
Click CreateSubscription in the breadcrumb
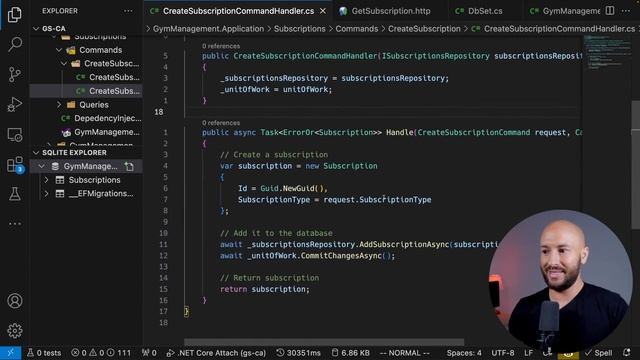[424, 29]
